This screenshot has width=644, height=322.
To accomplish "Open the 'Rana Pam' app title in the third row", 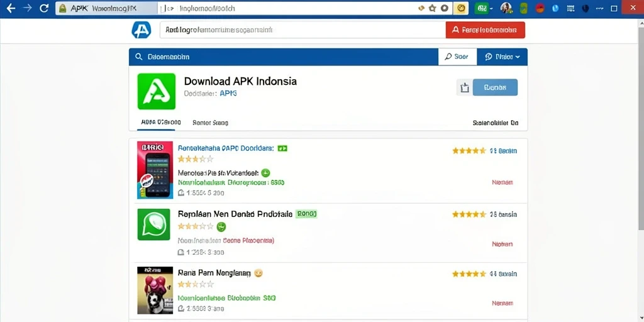I will (x=214, y=272).
